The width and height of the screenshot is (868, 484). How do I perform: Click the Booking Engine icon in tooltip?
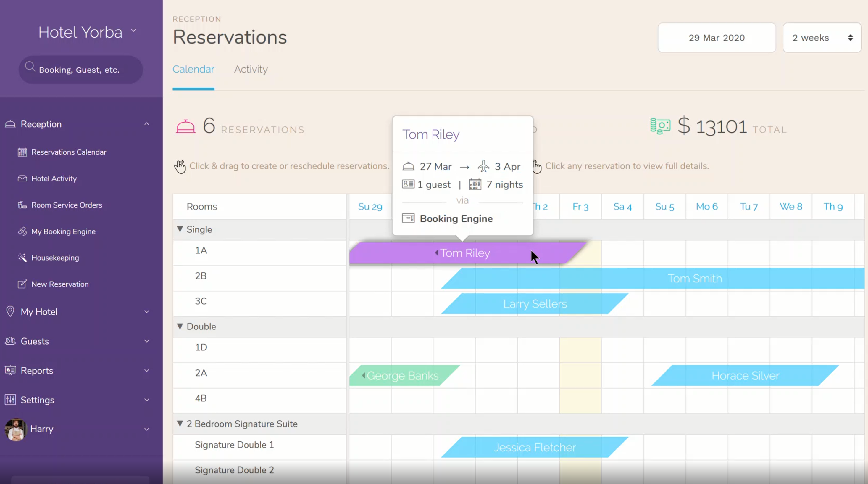click(x=408, y=218)
